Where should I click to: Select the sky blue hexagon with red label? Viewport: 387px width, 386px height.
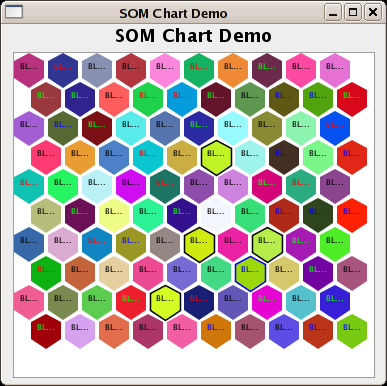[182, 99]
